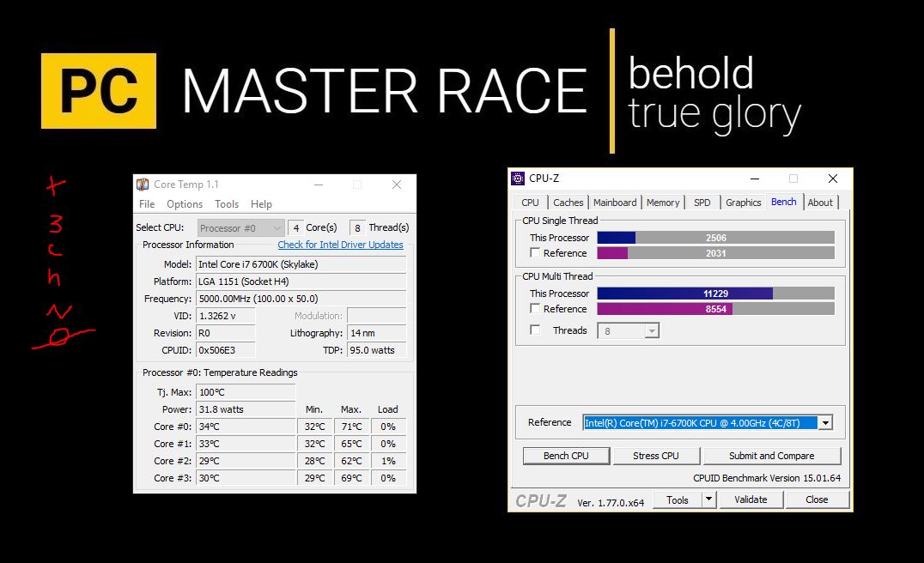Open the Options menu in Core Temp
Screen dimensions: 924x563
click(x=185, y=203)
